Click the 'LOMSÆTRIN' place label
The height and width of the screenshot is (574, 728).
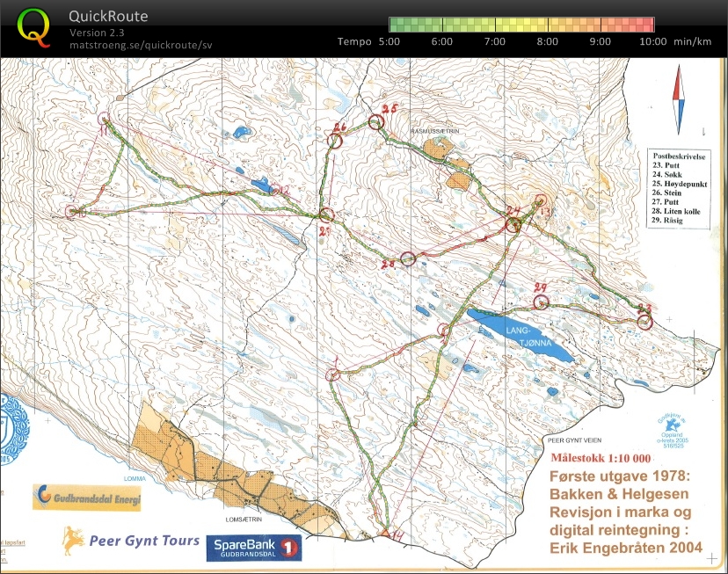[x=244, y=520]
